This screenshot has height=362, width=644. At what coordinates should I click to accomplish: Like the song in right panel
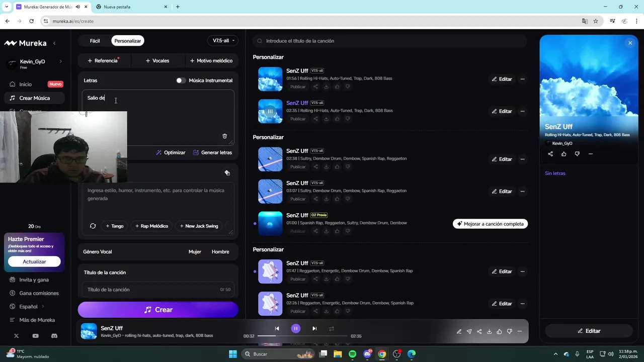coord(563,154)
